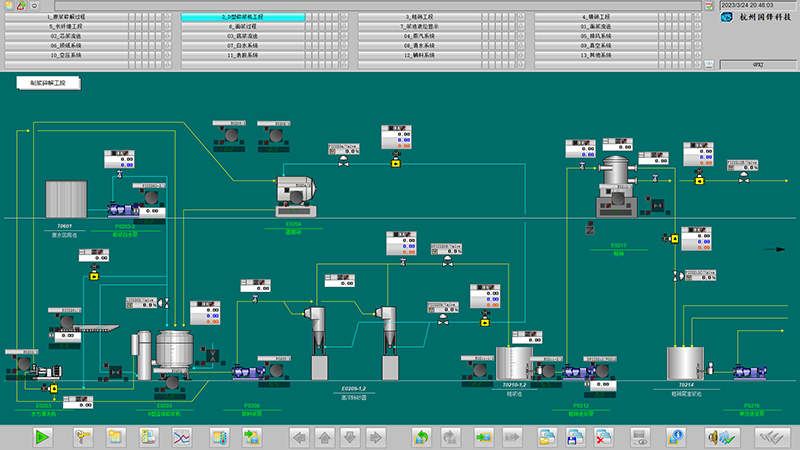The image size is (800, 450).
Task: Click the blue info icon in toolbar
Action: [x=676, y=437]
